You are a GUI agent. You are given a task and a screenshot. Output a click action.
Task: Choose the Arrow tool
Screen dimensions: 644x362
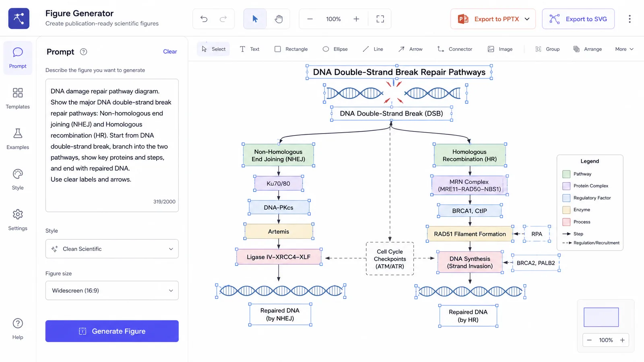coord(410,49)
